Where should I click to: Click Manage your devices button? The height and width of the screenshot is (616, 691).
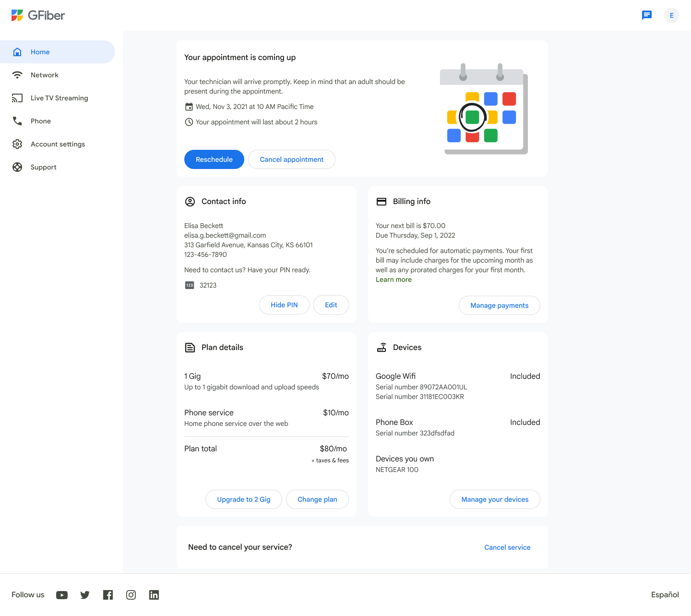point(495,499)
